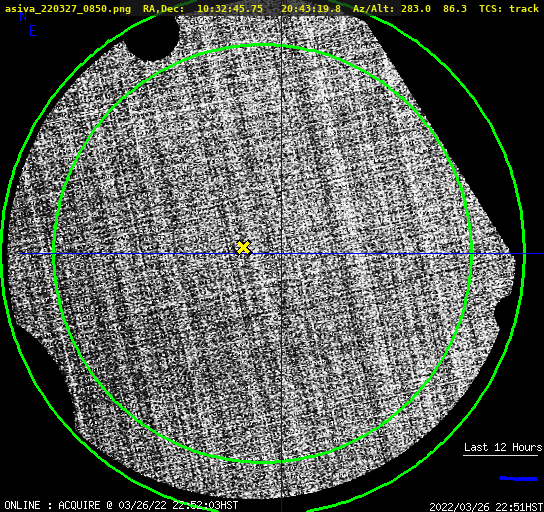Click the yellow X telescope pointing marker
The width and height of the screenshot is (544, 512).
click(244, 248)
